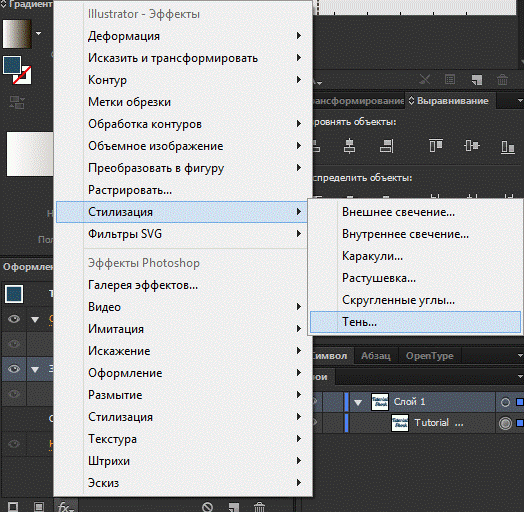Choose Тень... from the Стилизация submenu
This screenshot has height=512, width=524.
415,322
